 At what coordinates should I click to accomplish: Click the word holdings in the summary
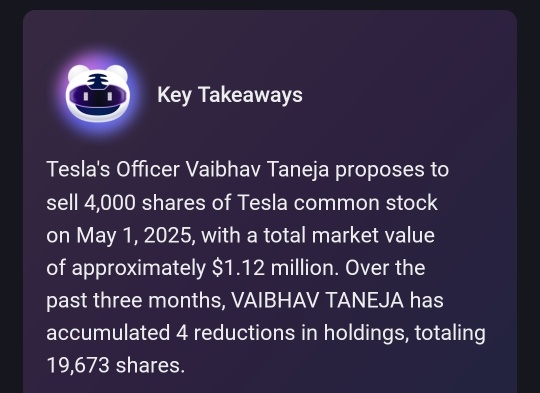pyautogui.click(x=366, y=333)
